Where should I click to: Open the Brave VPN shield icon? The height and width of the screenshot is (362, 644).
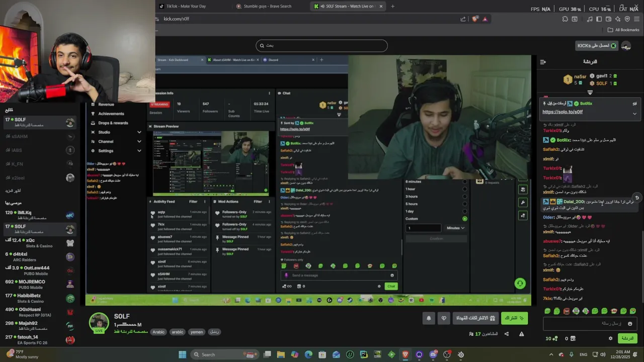[627, 19]
